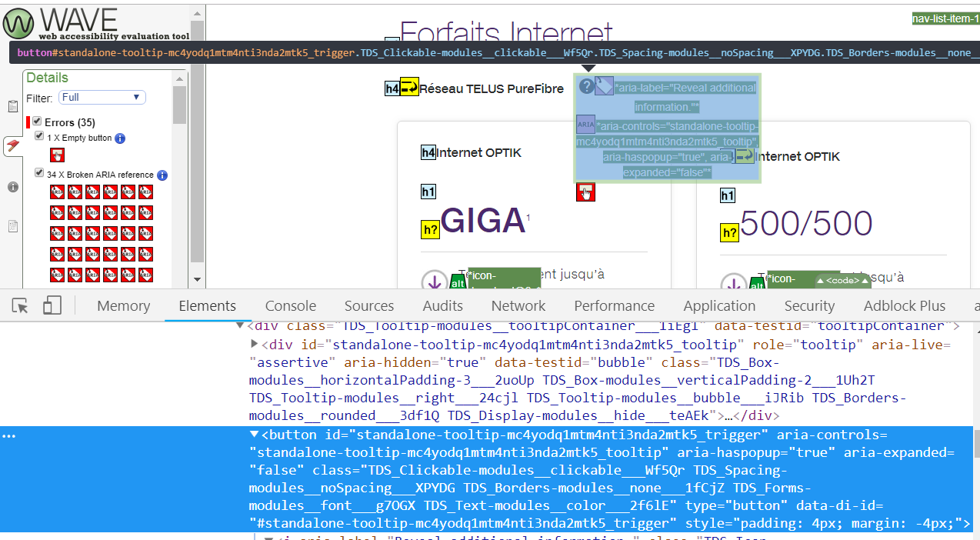The height and width of the screenshot is (540, 980).
Task: Click the Details panel scrollbar thumb
Action: click(179, 104)
